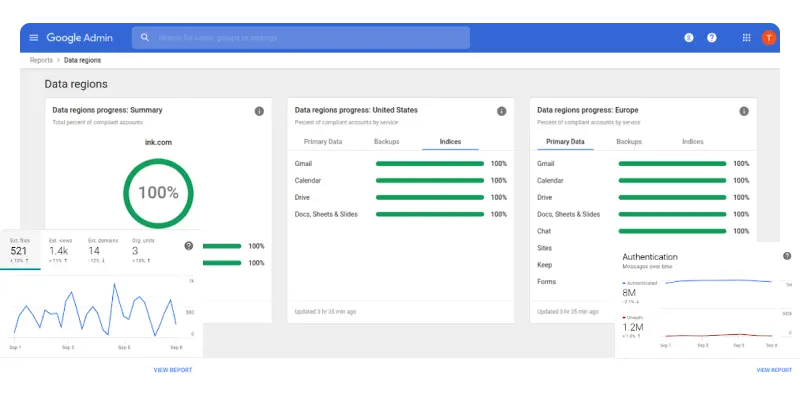The image size is (800, 394).
Task: Click Gmail progress bar in United States card
Action: point(430,164)
